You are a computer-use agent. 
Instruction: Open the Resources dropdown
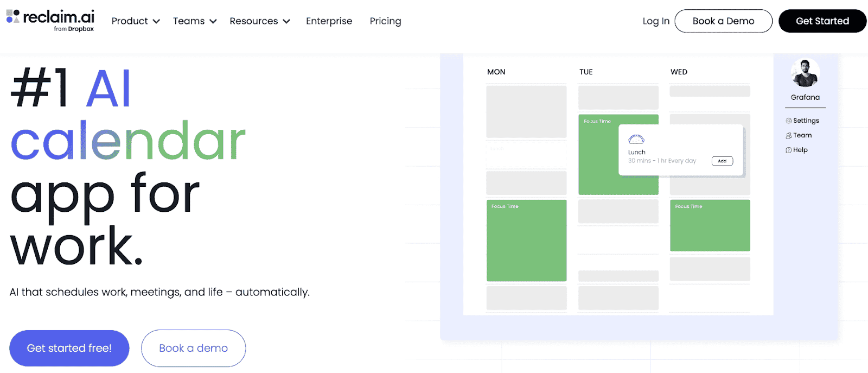[x=260, y=21]
